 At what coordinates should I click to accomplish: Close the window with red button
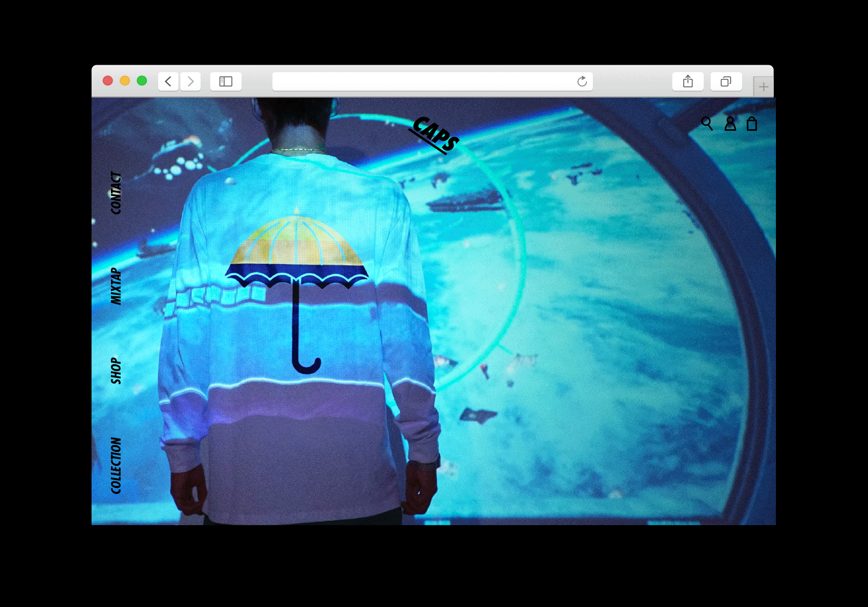pyautogui.click(x=108, y=81)
